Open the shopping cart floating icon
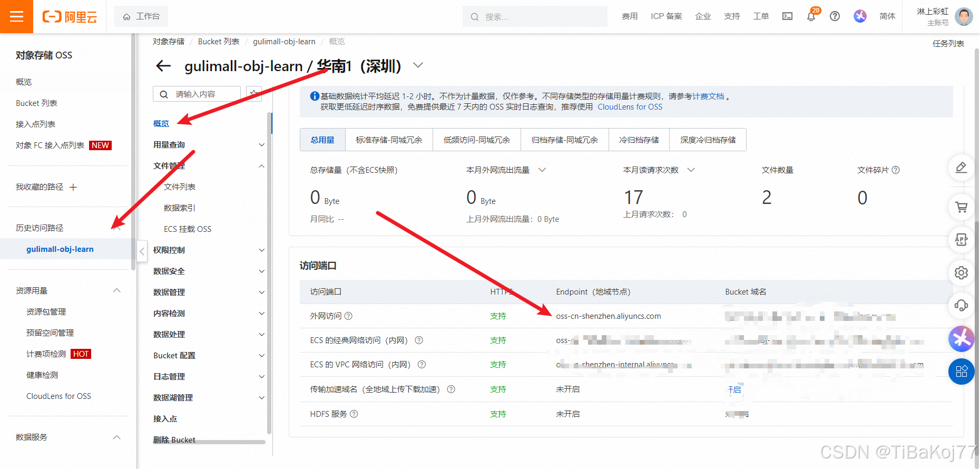Image resolution: width=980 pixels, height=469 pixels. pyautogui.click(x=961, y=207)
